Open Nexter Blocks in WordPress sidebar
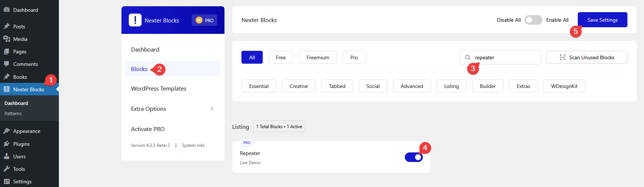Screen dimensions: 644x187 pyautogui.click(x=29, y=89)
